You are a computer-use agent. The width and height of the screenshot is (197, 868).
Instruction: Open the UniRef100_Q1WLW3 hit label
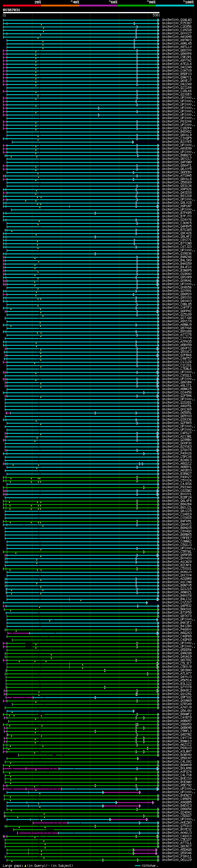176,20
